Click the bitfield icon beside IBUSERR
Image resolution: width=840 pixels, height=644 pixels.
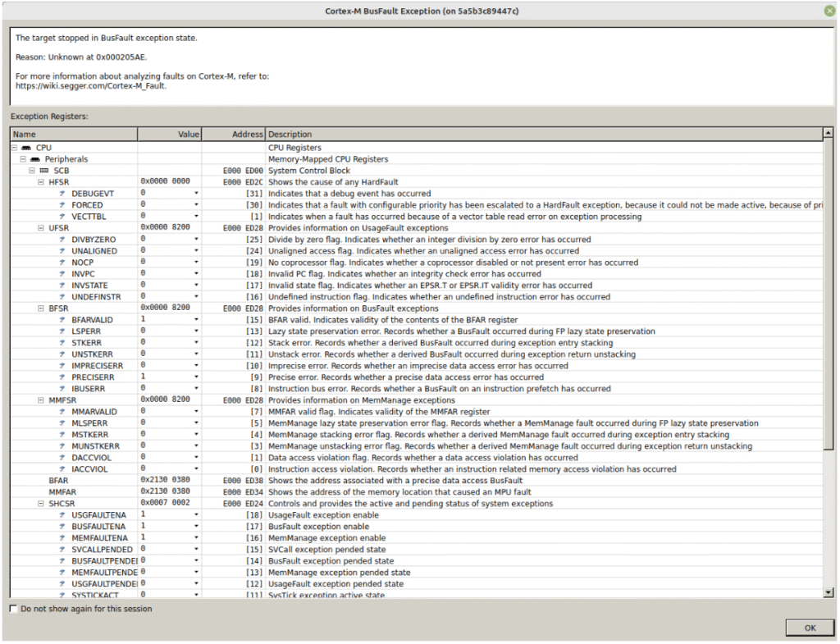[x=62, y=389]
